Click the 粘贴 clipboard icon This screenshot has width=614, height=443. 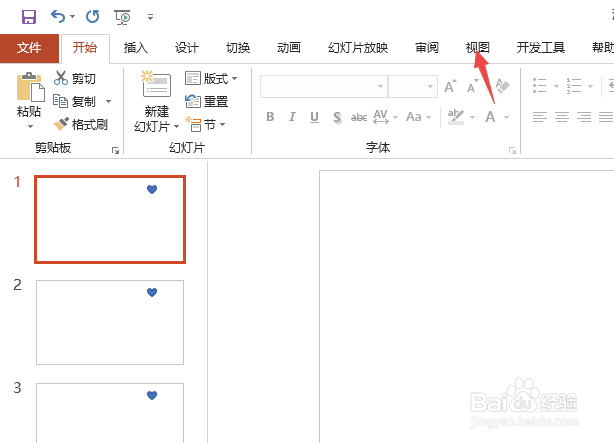coord(30,87)
